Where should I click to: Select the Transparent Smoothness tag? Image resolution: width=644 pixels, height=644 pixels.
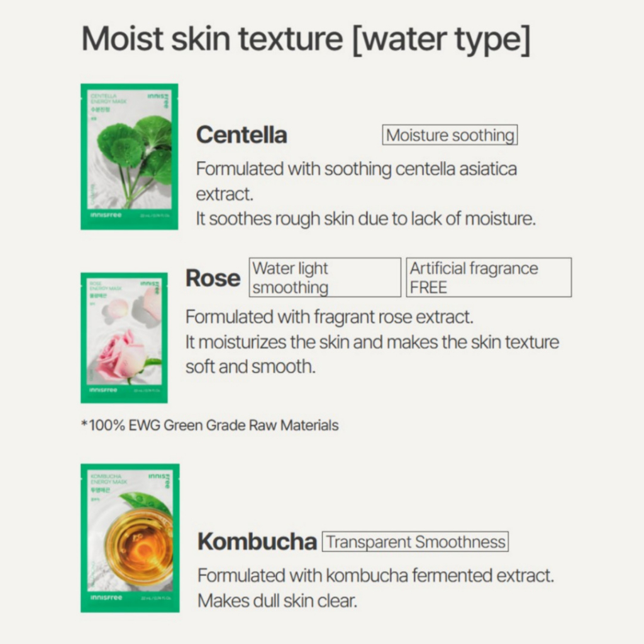click(415, 541)
